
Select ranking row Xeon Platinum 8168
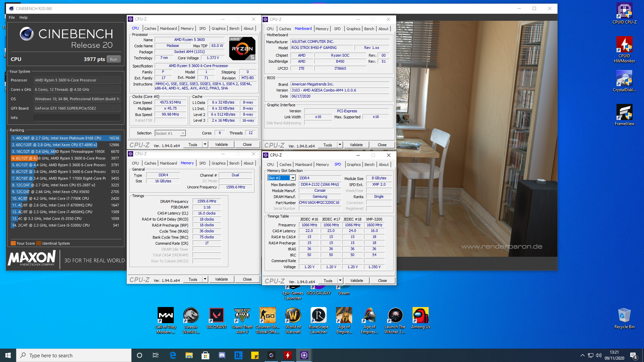click(65, 138)
